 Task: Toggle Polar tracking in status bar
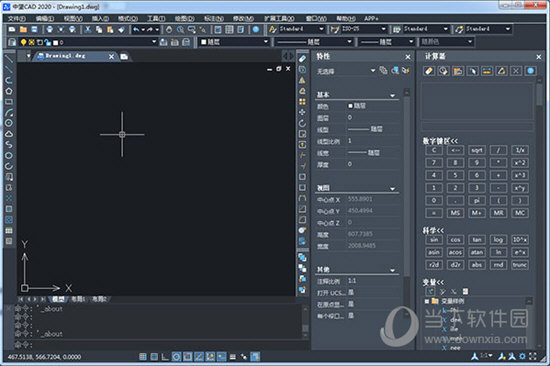(176, 357)
